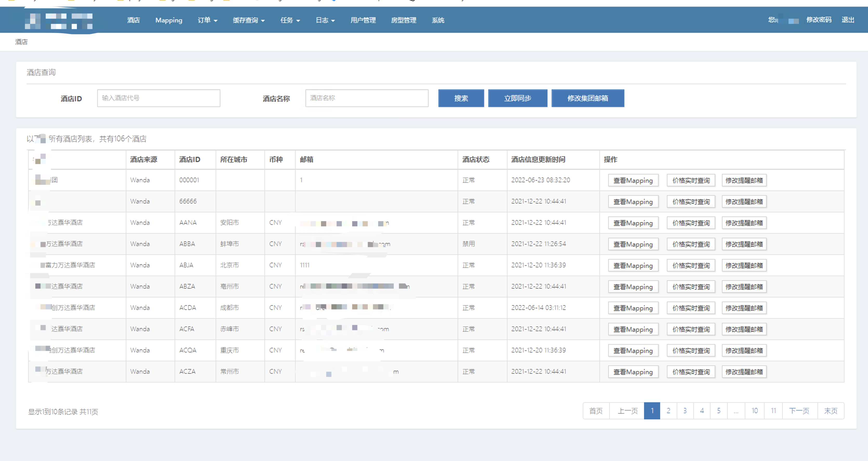Viewport: 868px width, 461px height.
Task: Select page 10 in pagination
Action: point(755,410)
